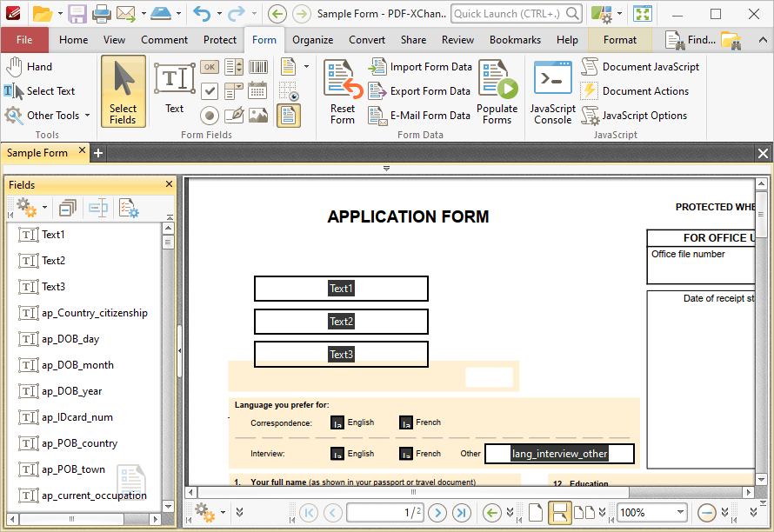The height and width of the screenshot is (532, 774).
Task: Click the document horizontal scrollbar
Action: [414, 492]
